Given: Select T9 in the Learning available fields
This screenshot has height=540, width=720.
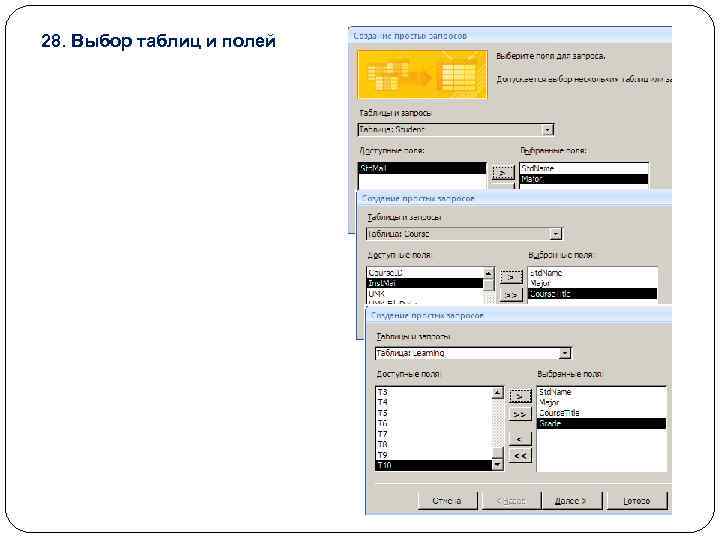Looking at the screenshot, I should click(433, 455).
